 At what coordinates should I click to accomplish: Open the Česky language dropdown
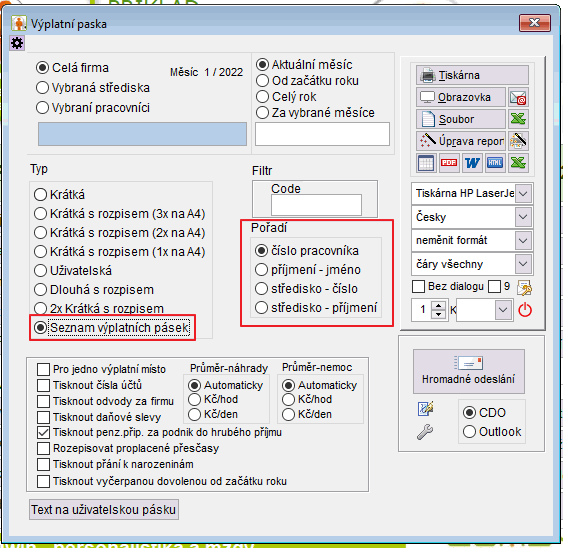pos(523,217)
